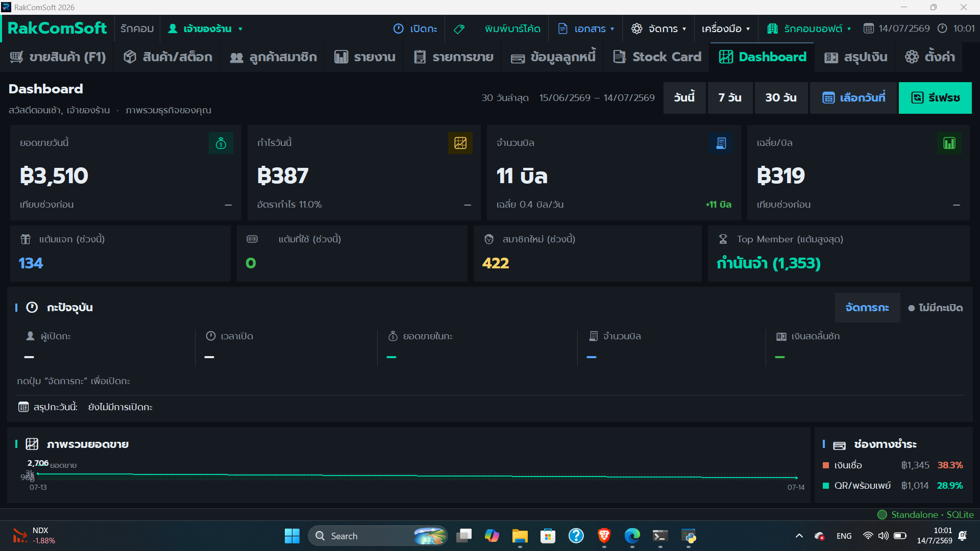
Task: Expand the เครื่องมือ dropdown menu
Action: click(x=726, y=29)
